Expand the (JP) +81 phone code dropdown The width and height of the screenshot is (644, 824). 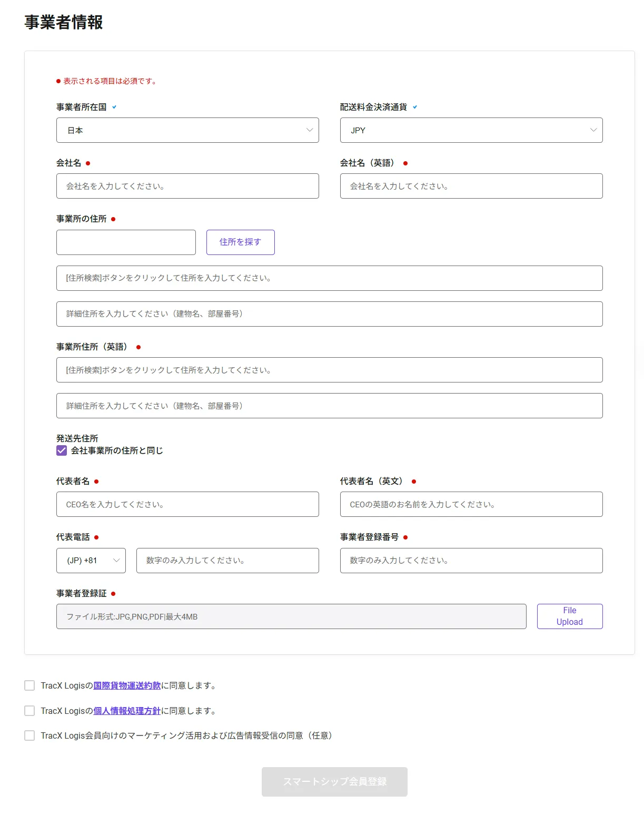click(x=91, y=561)
